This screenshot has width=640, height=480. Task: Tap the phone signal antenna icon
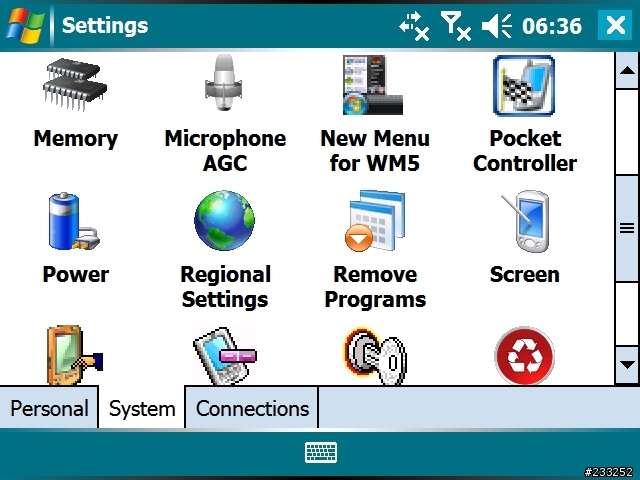456,26
